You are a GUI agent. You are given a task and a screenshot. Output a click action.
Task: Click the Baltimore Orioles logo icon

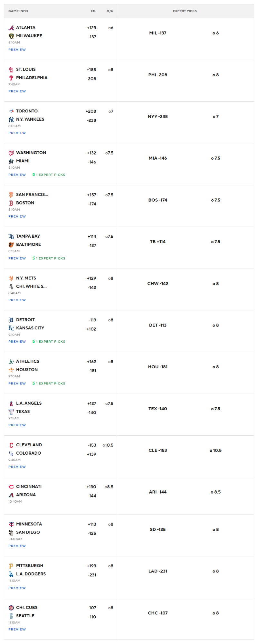[11, 245]
